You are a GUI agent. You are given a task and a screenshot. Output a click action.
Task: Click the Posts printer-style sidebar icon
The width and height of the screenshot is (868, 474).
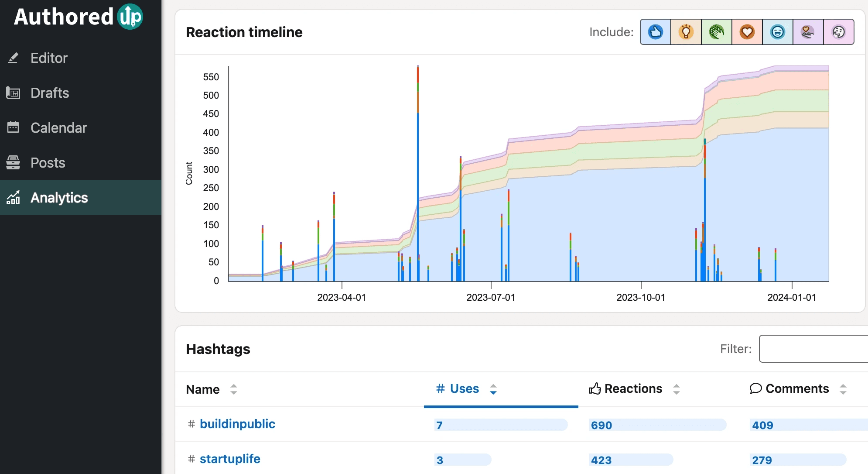pos(14,162)
